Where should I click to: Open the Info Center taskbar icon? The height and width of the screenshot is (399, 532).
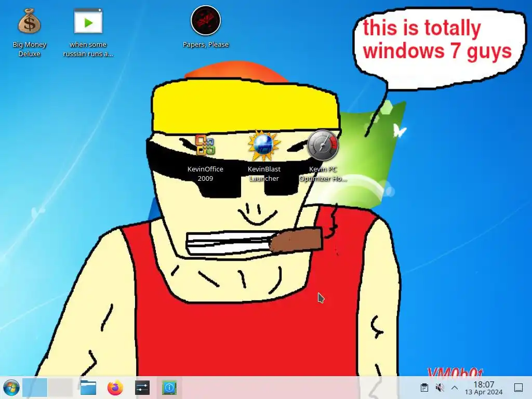coord(169,388)
